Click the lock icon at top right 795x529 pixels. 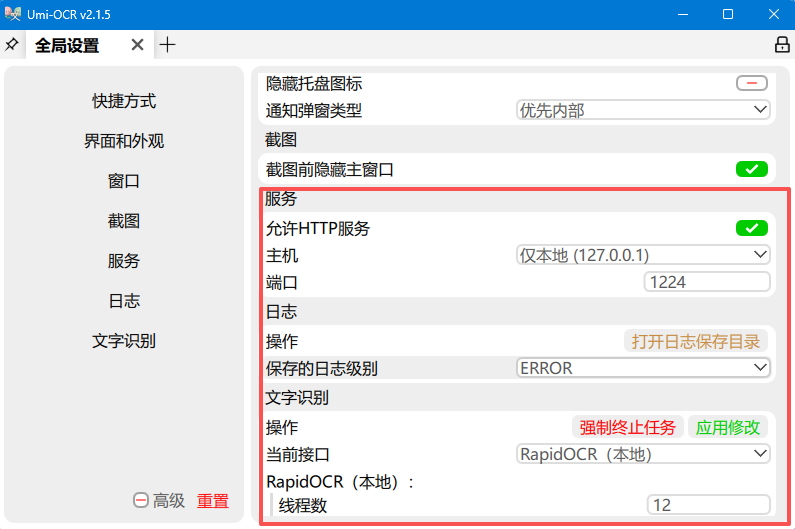pos(782,45)
